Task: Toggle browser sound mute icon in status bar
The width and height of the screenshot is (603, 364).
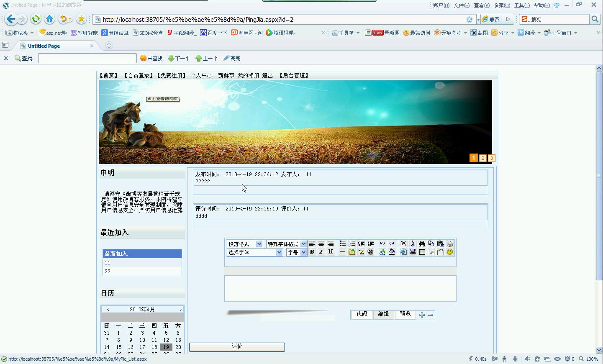Action: pos(527,359)
